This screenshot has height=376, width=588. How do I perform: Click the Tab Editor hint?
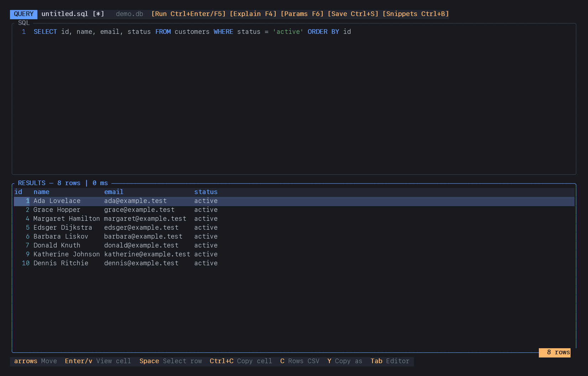point(390,361)
